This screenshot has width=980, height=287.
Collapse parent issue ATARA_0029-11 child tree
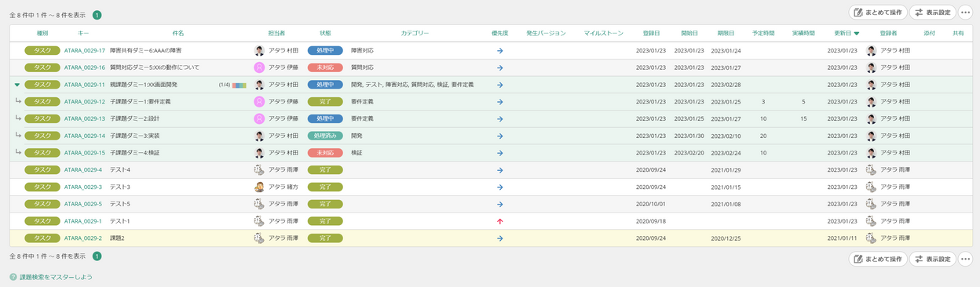coord(17,85)
